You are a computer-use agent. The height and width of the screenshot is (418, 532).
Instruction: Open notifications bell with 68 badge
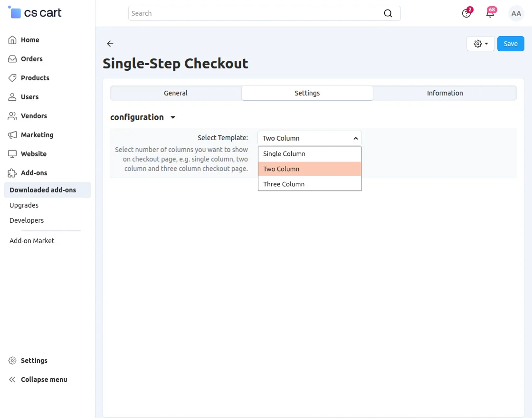tap(490, 13)
